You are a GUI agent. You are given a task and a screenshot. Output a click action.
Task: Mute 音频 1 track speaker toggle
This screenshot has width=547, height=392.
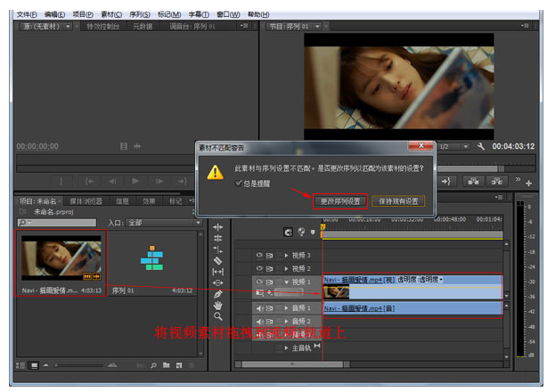pos(260,308)
